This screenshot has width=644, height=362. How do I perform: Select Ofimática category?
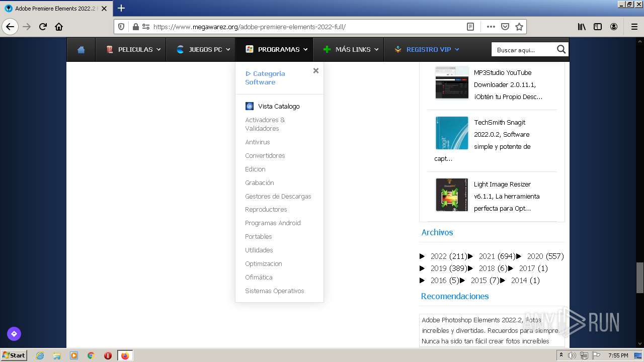click(259, 277)
